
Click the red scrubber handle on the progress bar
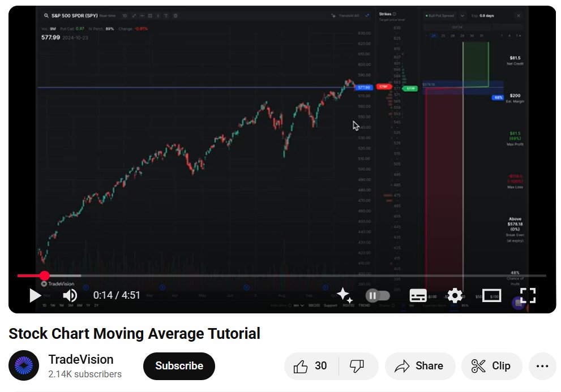tap(44, 275)
